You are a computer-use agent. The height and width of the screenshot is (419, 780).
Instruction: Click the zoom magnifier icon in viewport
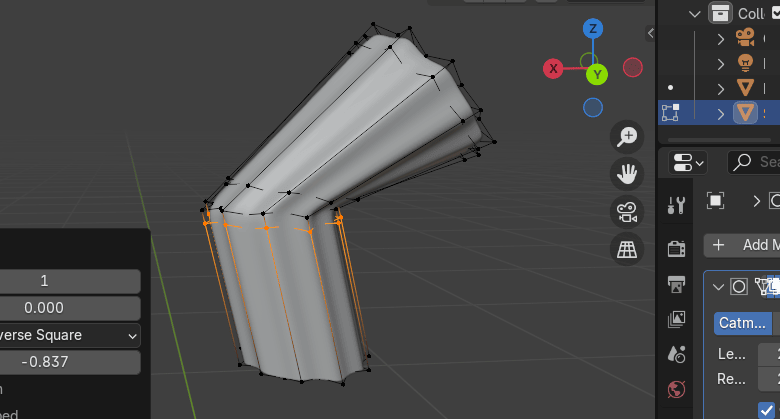627,137
